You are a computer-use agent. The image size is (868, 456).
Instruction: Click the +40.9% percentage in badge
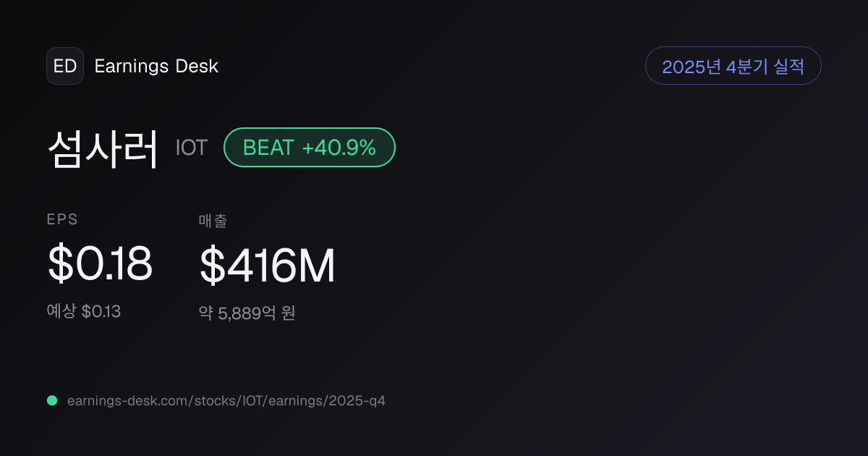[339, 148]
